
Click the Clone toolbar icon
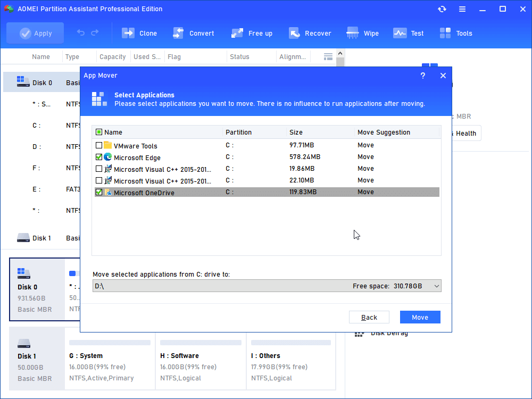tap(128, 33)
